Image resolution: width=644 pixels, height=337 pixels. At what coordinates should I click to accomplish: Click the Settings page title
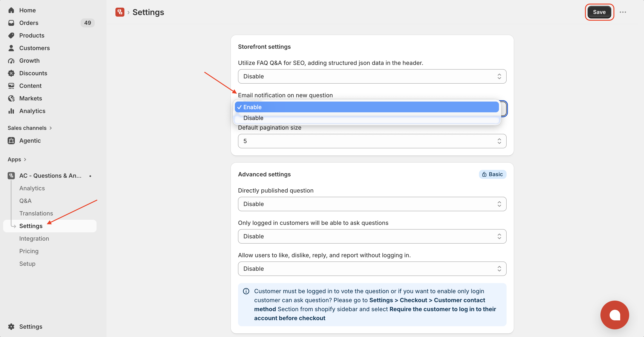pos(148,12)
